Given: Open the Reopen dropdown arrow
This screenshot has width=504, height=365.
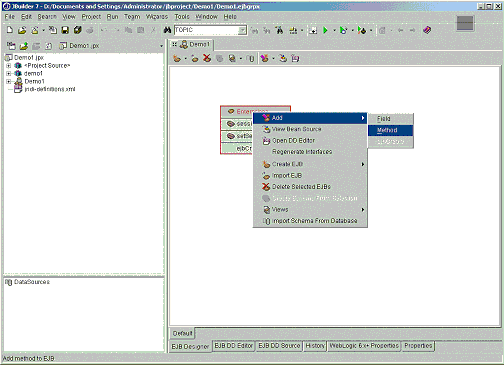Looking at the screenshot, I should (43, 30).
